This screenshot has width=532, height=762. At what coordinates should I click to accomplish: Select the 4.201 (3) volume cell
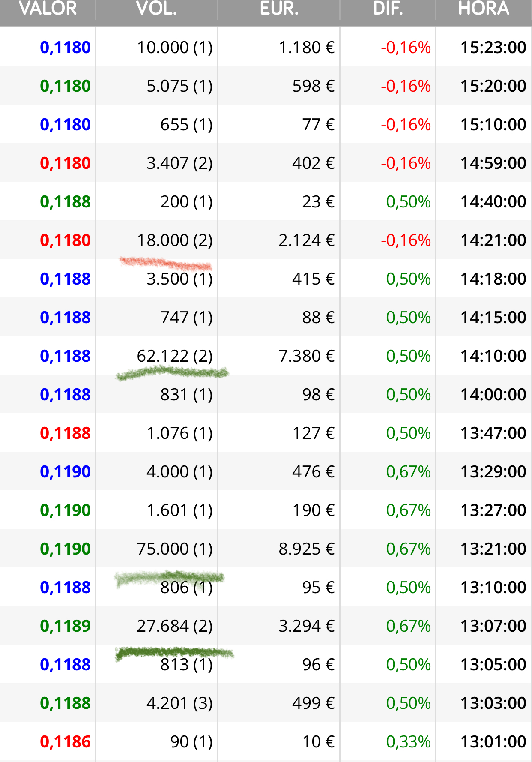(179, 703)
